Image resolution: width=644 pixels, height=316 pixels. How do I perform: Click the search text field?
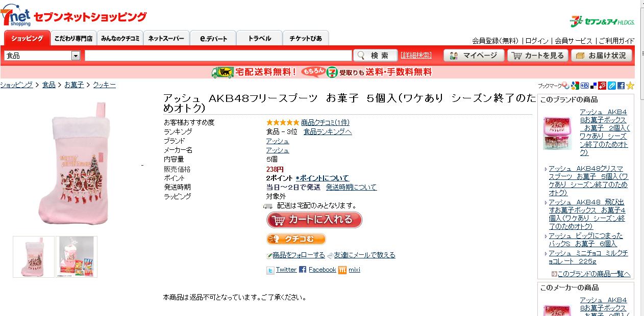(218, 56)
